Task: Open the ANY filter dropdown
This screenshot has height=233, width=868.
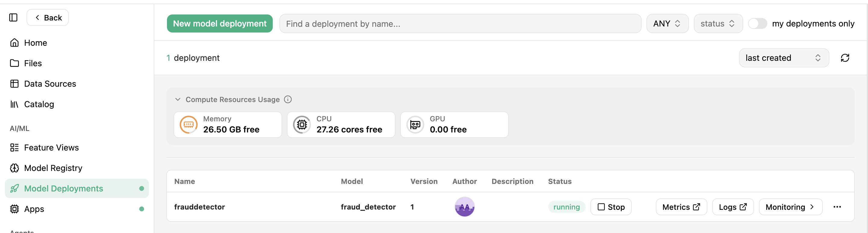Action: tap(667, 23)
